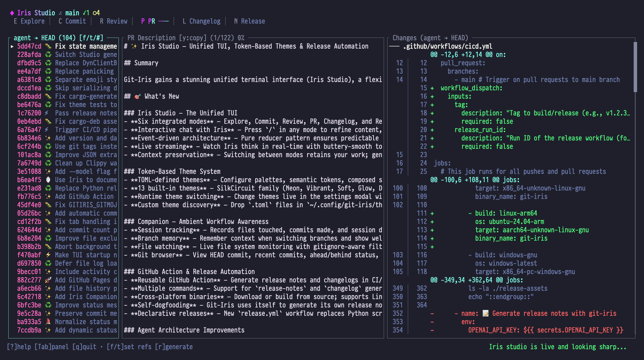The image size is (644, 360).
Task: Click the sparkles icon on commit 6b834e6
Action: [x=48, y=138]
